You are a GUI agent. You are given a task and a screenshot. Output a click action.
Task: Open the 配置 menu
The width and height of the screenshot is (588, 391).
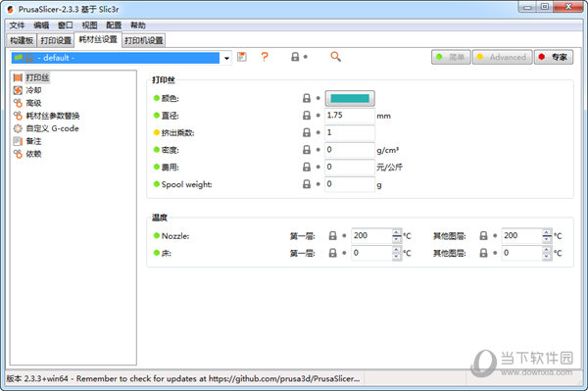pos(114,25)
